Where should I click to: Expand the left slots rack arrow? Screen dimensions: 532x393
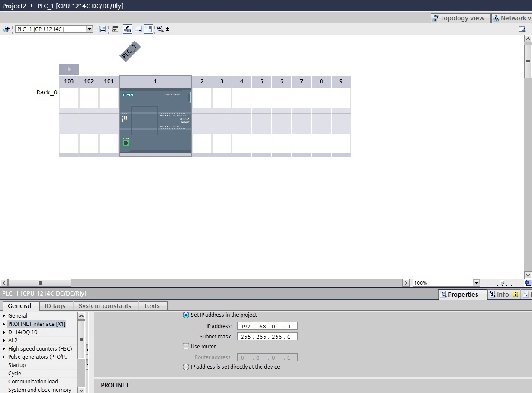(69, 69)
